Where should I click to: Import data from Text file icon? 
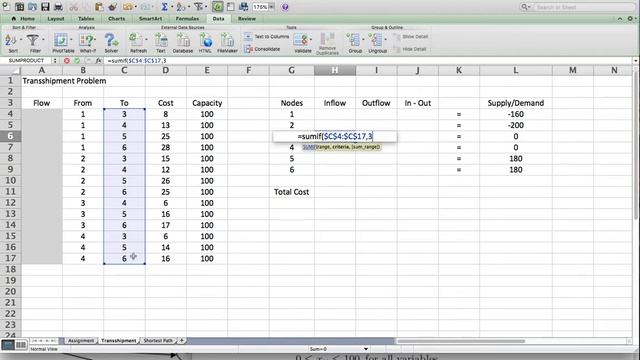[161, 40]
